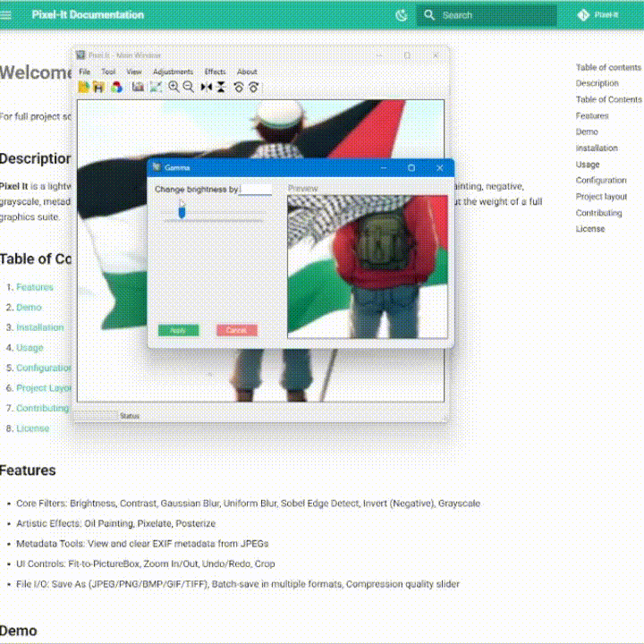Click the fit-to-picturebox toolbar icon
Image resolution: width=644 pixels, height=644 pixels.
coord(156,87)
